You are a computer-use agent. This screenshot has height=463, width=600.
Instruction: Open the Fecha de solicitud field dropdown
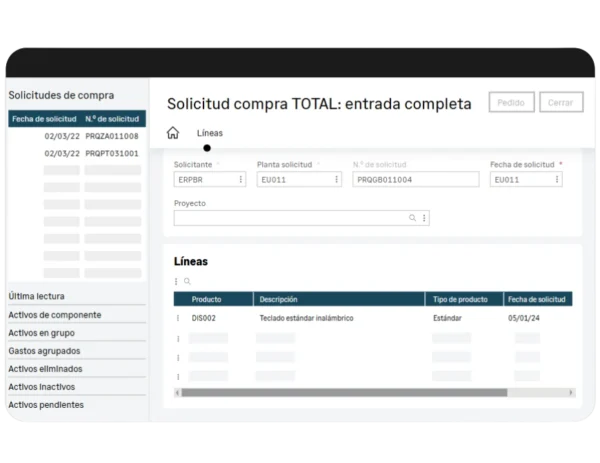(557, 180)
